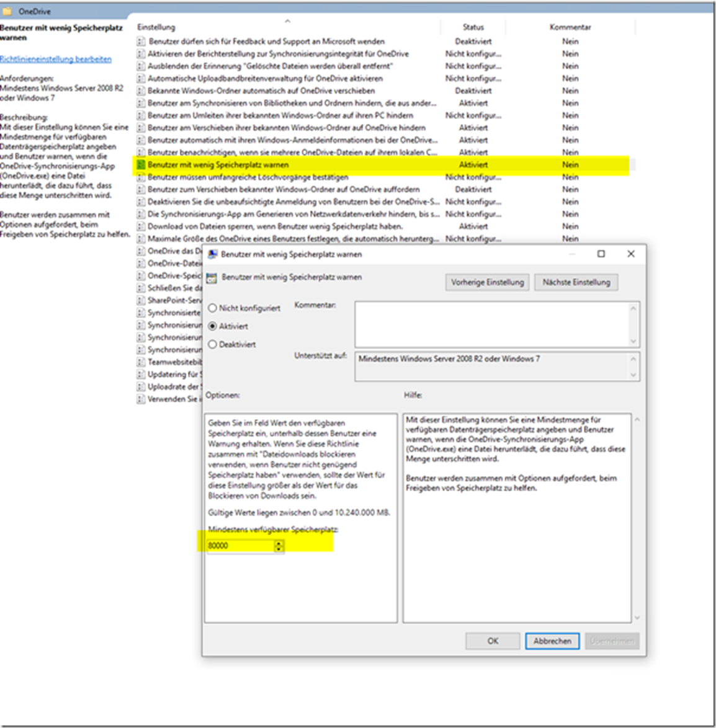The width and height of the screenshot is (716, 728).
Task: Click 'Unterstützt auf' box scroll down arrow
Action: click(x=633, y=375)
